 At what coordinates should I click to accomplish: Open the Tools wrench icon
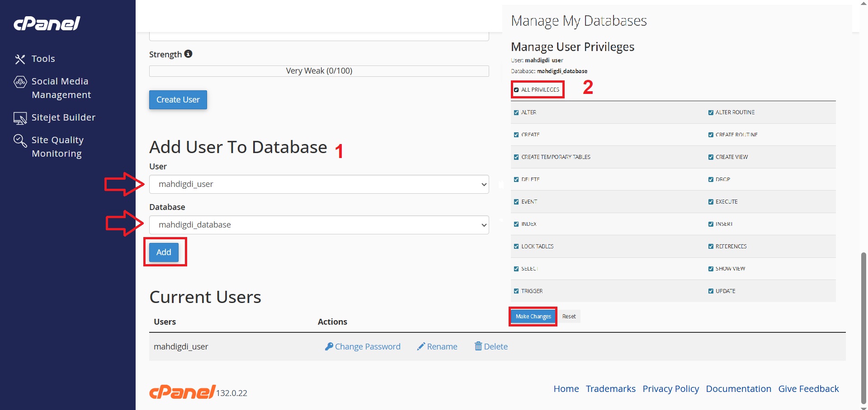(20, 59)
